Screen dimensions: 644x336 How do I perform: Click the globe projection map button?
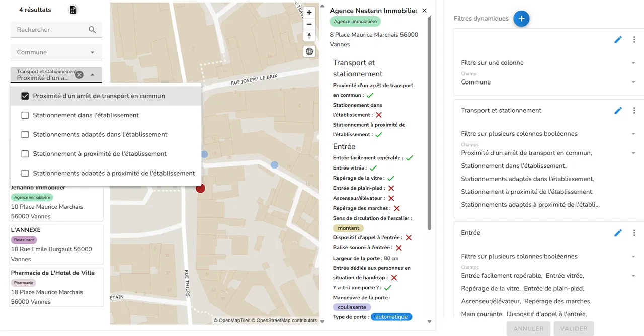(x=309, y=51)
